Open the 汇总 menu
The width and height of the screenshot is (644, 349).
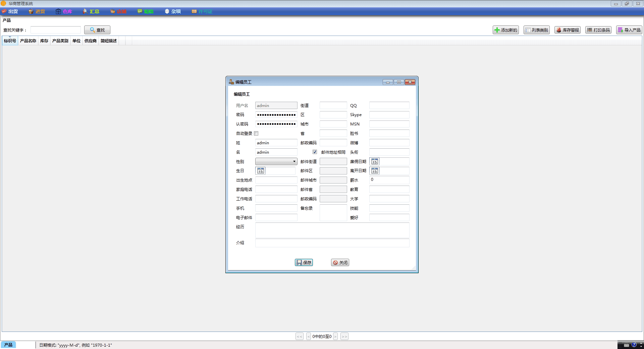[x=91, y=11]
